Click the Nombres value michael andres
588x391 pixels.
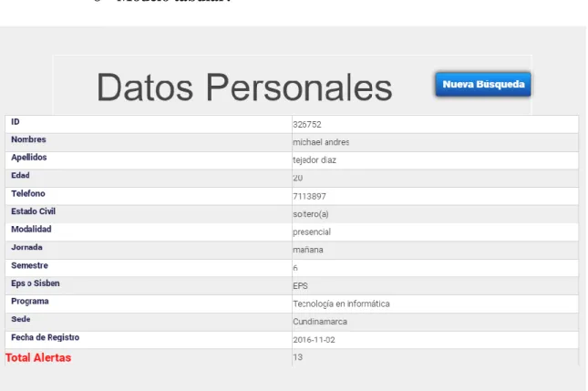(321, 142)
